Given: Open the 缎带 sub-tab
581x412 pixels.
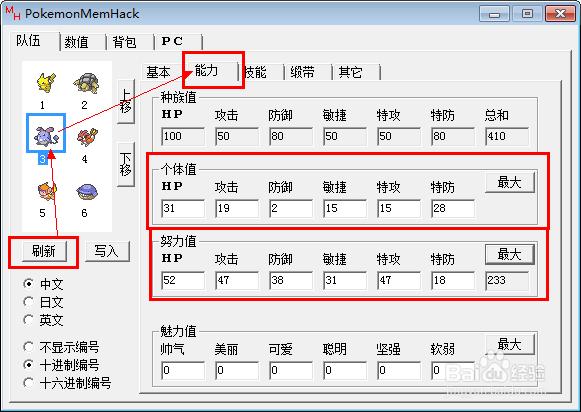Looking at the screenshot, I should point(308,72).
